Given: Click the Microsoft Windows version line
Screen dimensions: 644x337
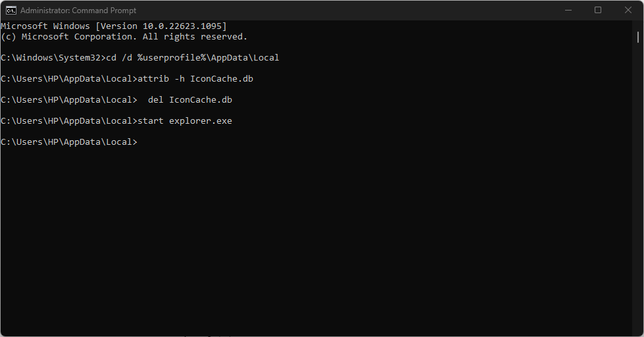Looking at the screenshot, I should point(114,26).
